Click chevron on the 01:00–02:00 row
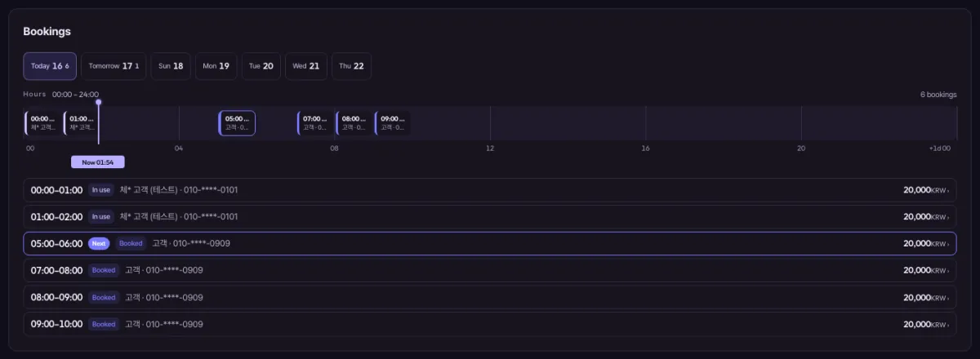 click(948, 218)
